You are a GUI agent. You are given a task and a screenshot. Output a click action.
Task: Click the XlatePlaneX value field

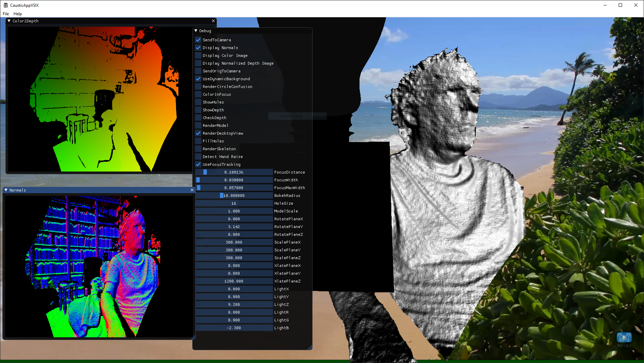tap(234, 266)
